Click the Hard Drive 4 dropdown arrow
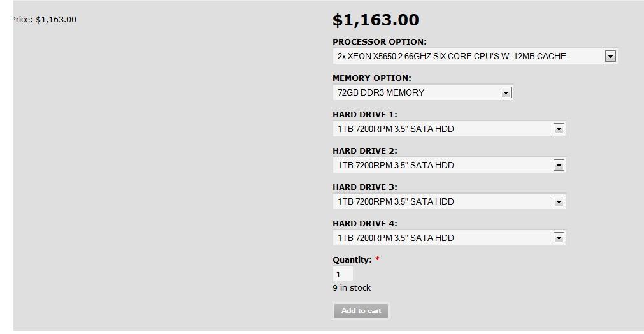 click(x=559, y=238)
